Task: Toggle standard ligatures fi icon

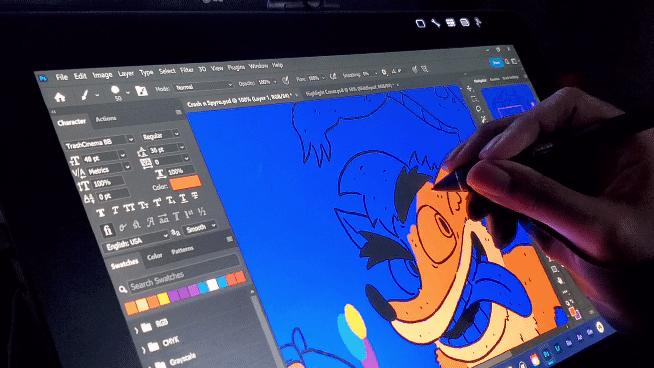Action: tap(107, 230)
